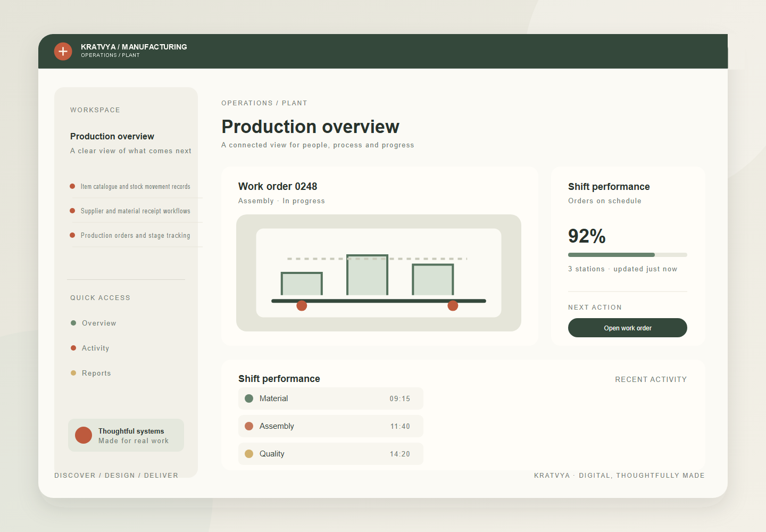This screenshot has width=766, height=532.
Task: Click "3 stations · updated just now" text
Action: pos(622,269)
